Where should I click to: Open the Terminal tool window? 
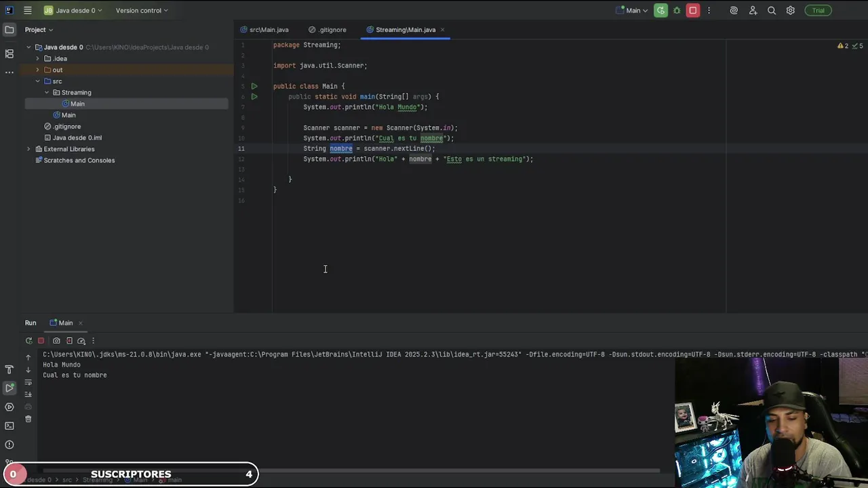click(x=9, y=426)
